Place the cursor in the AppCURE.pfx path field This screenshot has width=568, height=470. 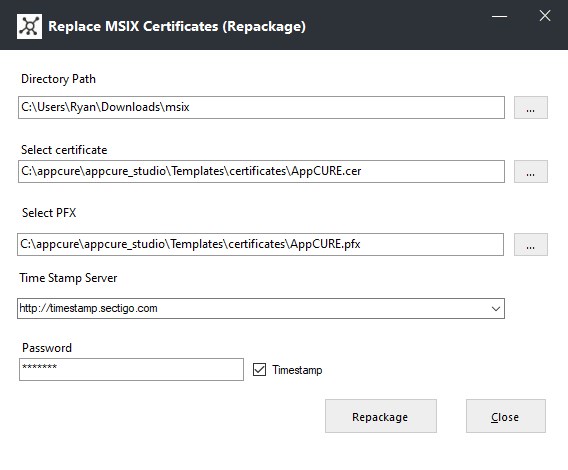pyautogui.click(x=260, y=245)
